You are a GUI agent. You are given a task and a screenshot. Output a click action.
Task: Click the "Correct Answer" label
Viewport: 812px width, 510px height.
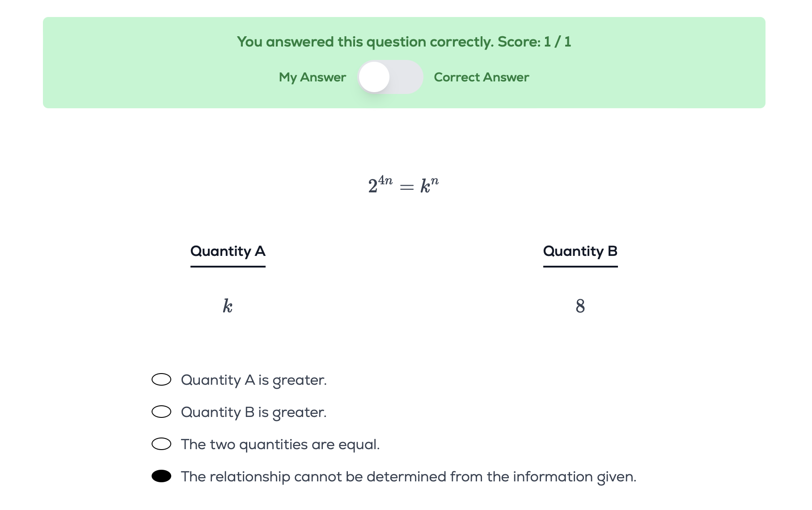click(x=481, y=77)
